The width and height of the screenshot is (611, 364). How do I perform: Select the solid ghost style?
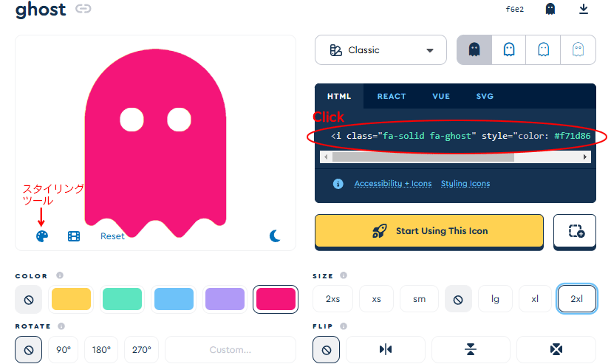(474, 49)
